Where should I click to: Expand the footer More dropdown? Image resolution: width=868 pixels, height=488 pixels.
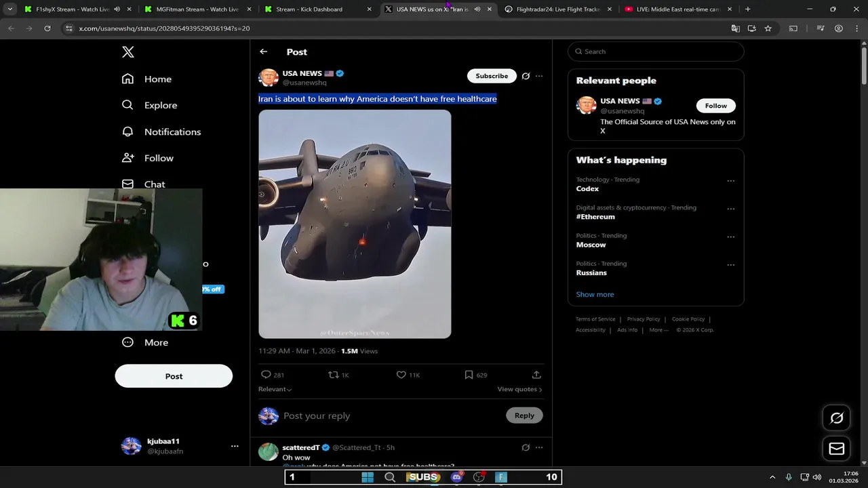click(x=658, y=330)
